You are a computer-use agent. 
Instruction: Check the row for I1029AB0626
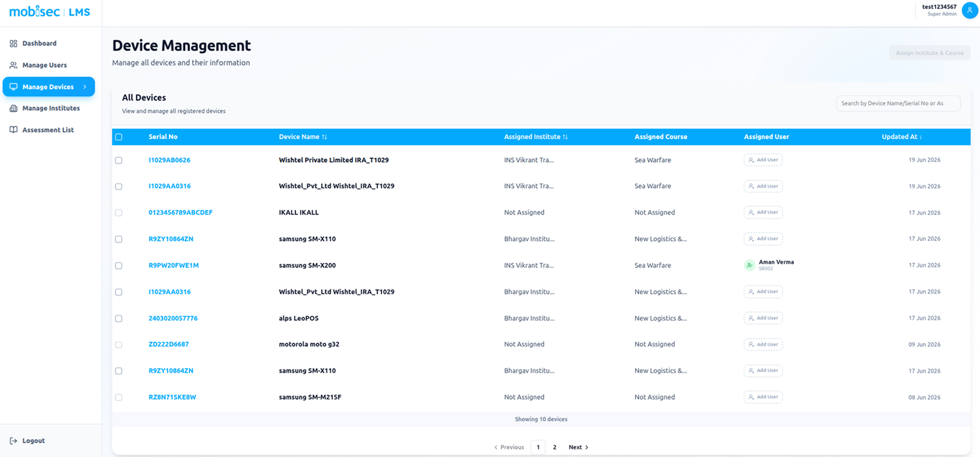119,160
